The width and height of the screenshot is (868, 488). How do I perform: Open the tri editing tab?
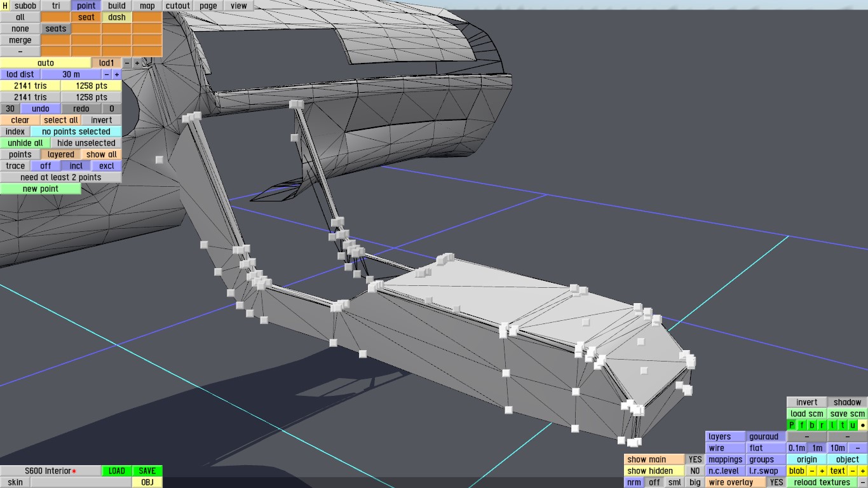(x=56, y=6)
